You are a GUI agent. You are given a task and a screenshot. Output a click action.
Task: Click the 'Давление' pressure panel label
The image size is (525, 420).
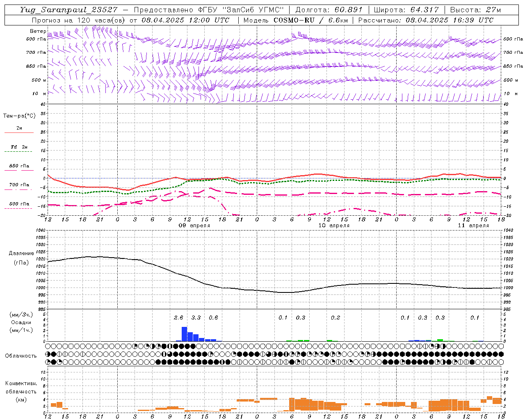[21, 253]
